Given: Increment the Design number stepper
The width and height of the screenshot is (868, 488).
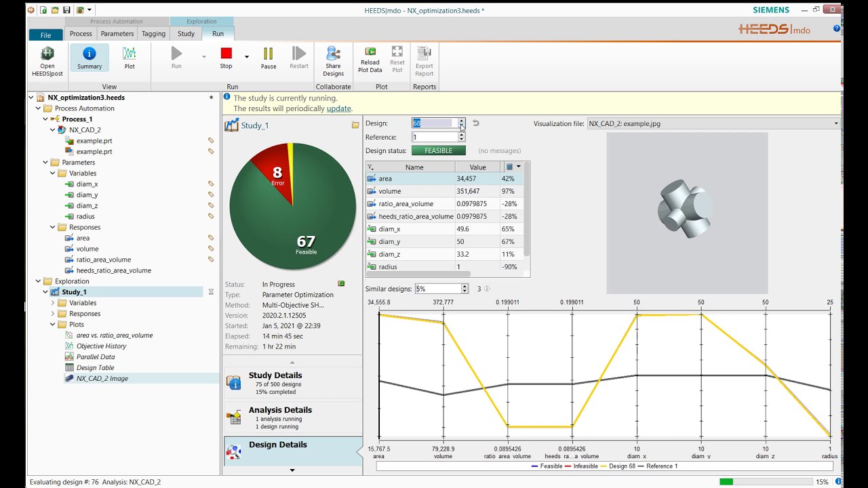Looking at the screenshot, I should click(462, 121).
